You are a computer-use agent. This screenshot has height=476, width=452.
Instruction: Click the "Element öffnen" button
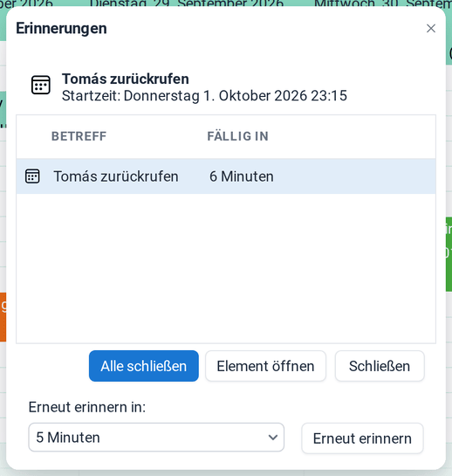(x=265, y=366)
